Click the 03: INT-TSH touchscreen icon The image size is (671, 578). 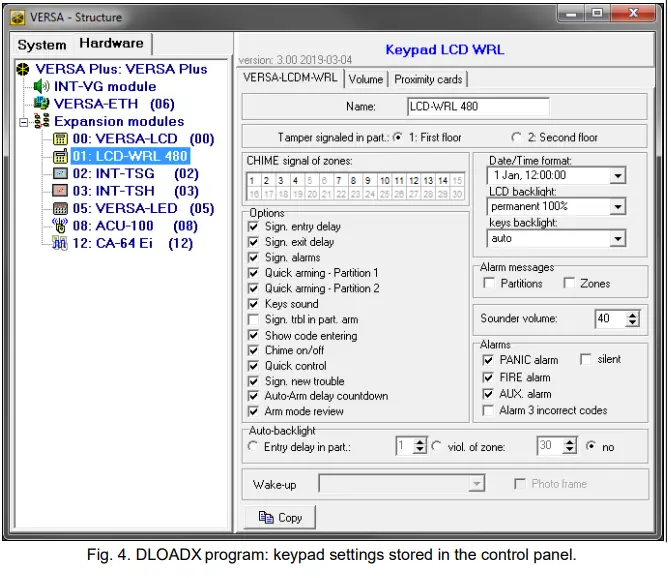pyautogui.click(x=60, y=191)
